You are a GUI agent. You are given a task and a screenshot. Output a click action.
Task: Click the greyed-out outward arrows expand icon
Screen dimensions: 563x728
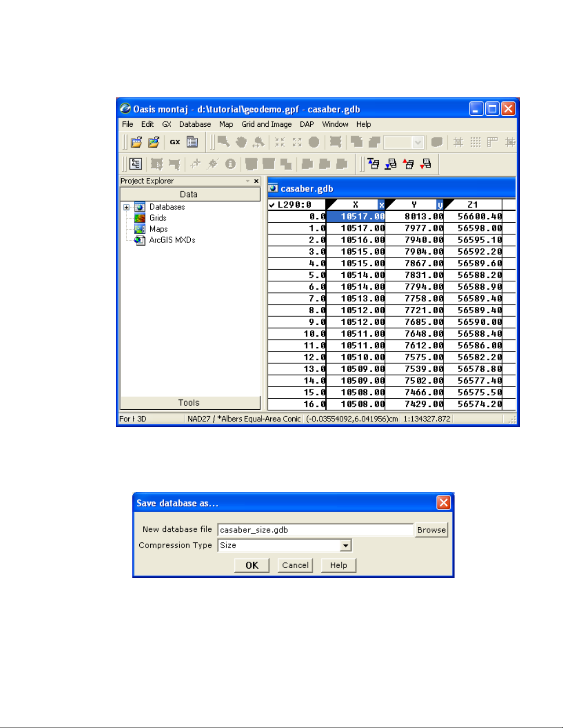tap(297, 142)
